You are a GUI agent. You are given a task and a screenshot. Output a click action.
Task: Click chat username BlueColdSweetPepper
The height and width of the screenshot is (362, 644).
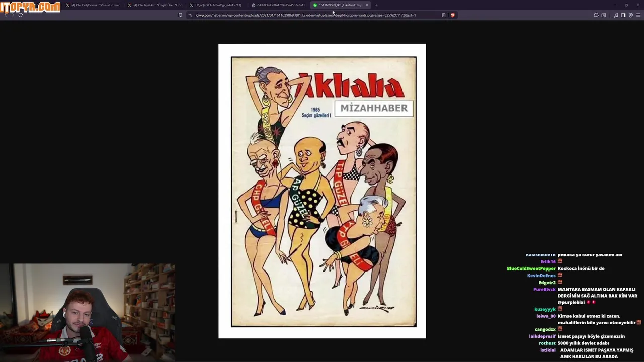click(531, 269)
